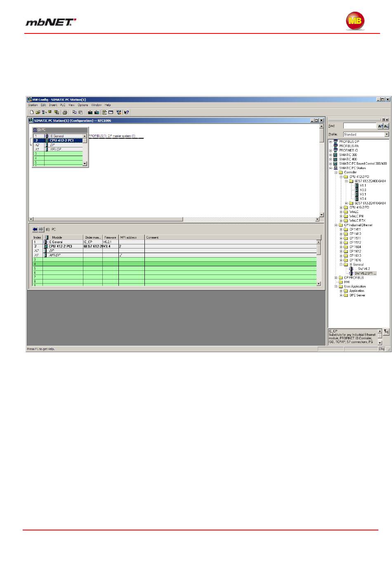Expand the SIMATIC 400 catalog node
This screenshot has width=392, height=561.
click(331, 159)
